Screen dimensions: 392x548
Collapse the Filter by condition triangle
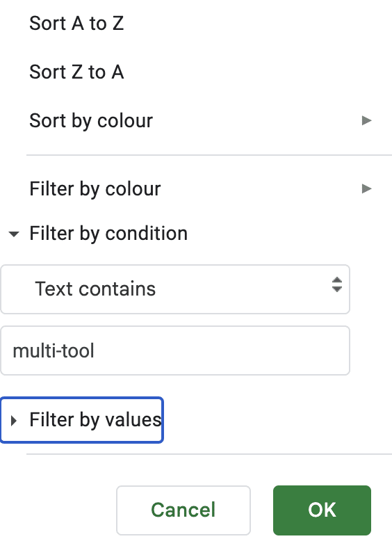click(14, 234)
